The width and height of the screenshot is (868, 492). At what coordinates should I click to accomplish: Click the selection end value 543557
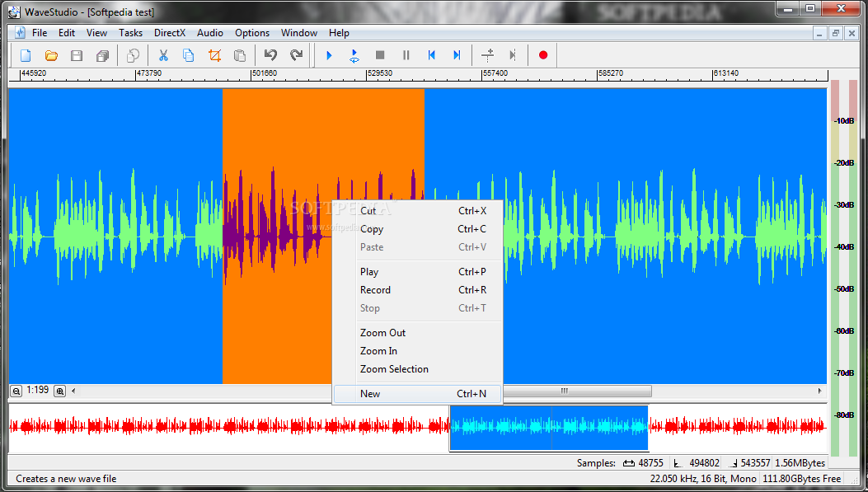755,463
